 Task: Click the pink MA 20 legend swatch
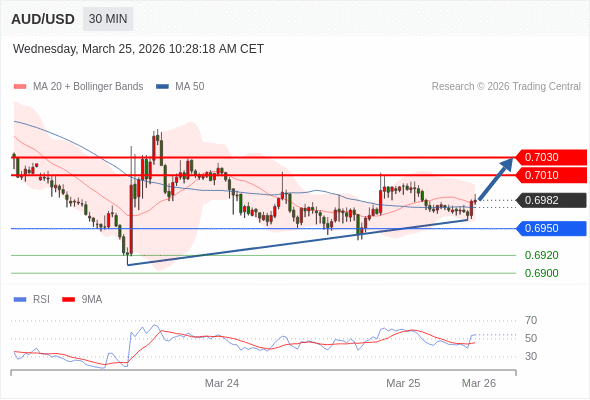[20, 87]
